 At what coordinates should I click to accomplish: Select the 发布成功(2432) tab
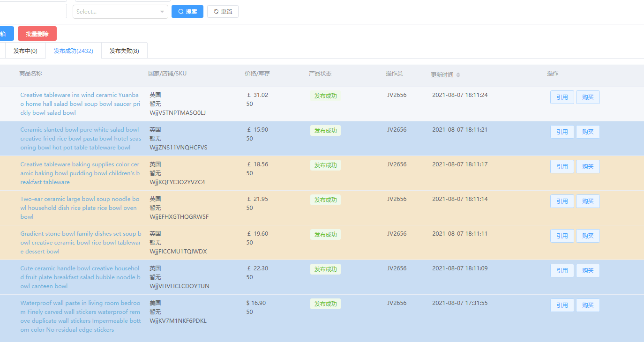coord(73,50)
